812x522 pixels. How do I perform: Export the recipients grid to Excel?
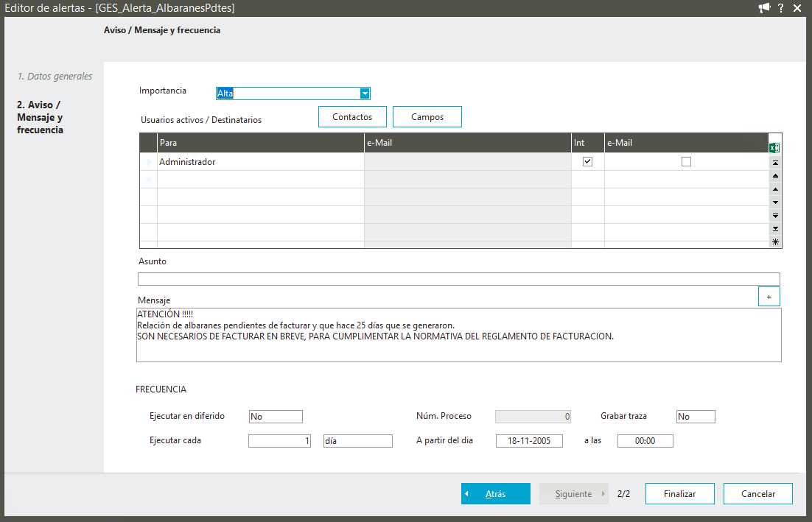(774, 148)
